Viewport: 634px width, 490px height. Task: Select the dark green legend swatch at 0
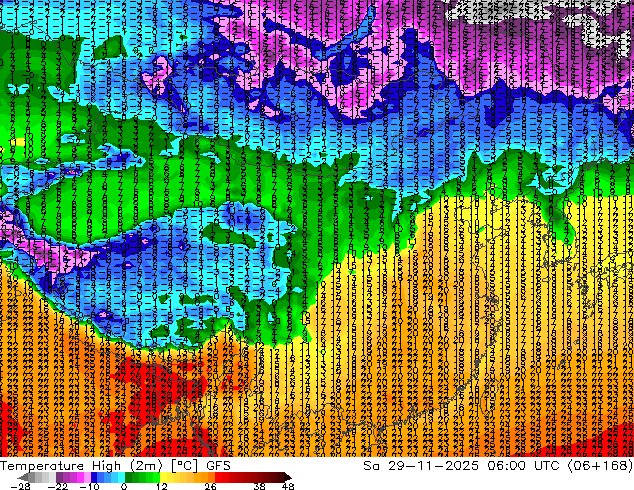pyautogui.click(x=128, y=477)
